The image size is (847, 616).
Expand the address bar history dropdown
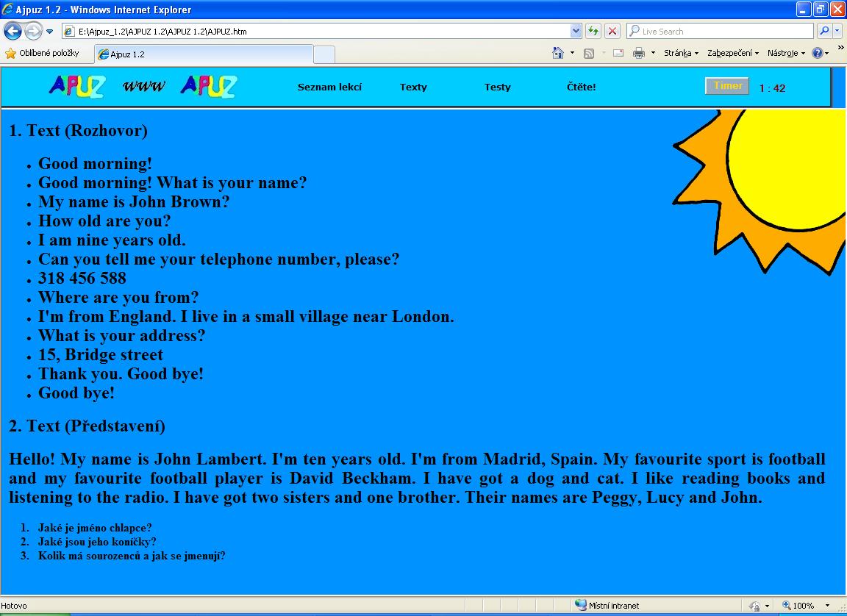coord(576,32)
